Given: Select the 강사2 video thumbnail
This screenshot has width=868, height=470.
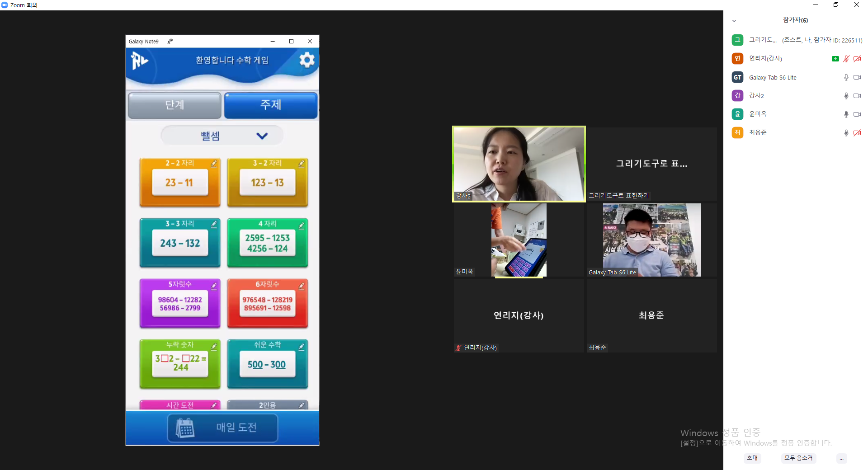Looking at the screenshot, I should pos(519,164).
